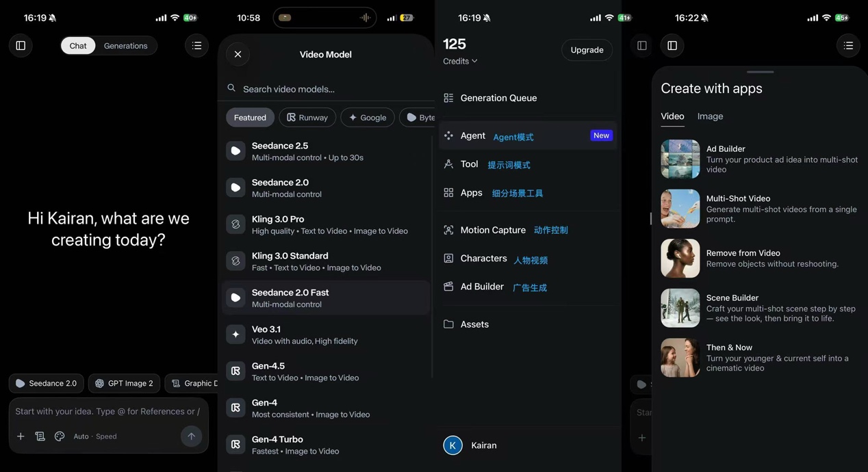Open list menu icon in Create with apps screen
Image resolution: width=868 pixels, height=472 pixels.
(x=848, y=46)
